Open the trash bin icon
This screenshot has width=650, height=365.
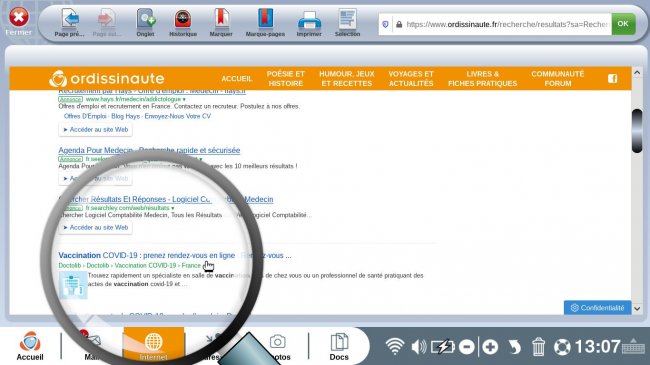[538, 347]
